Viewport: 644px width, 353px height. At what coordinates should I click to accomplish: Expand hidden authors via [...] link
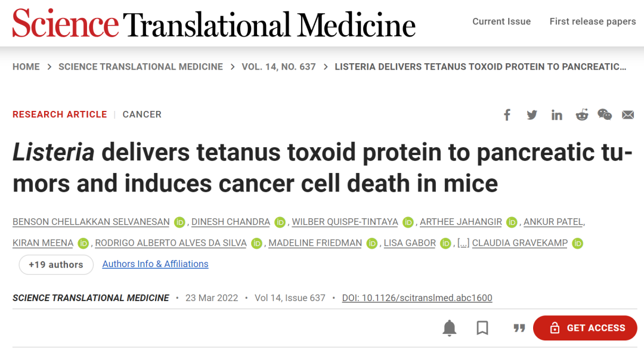click(463, 243)
